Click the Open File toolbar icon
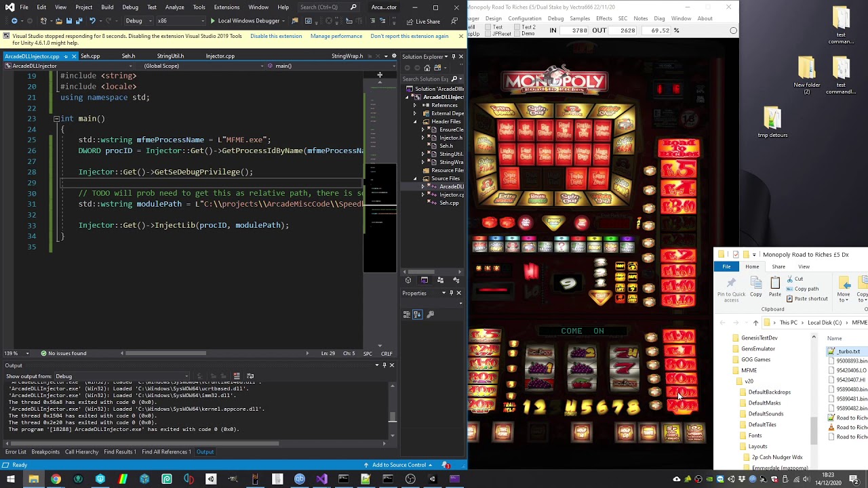 (x=59, y=21)
